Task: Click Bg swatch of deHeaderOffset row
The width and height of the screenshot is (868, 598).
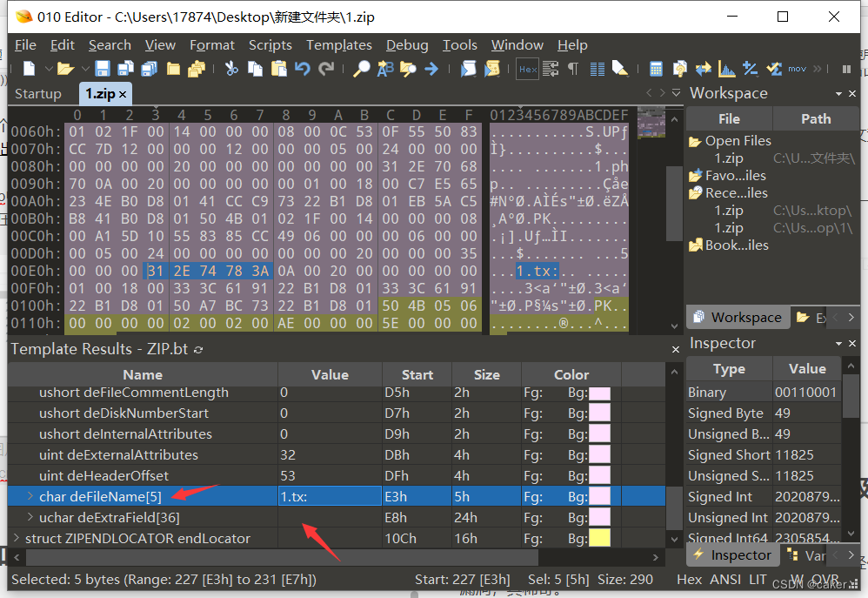Action: point(599,475)
